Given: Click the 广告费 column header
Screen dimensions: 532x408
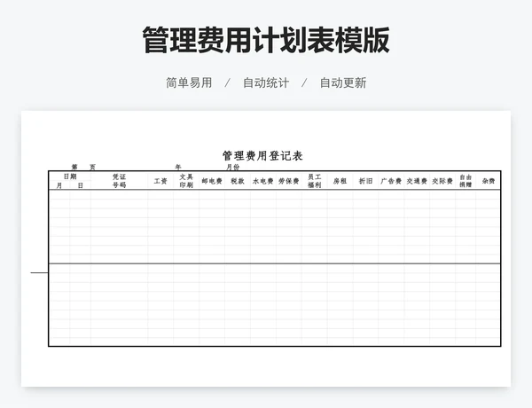Looking at the screenshot, I should point(391,181).
